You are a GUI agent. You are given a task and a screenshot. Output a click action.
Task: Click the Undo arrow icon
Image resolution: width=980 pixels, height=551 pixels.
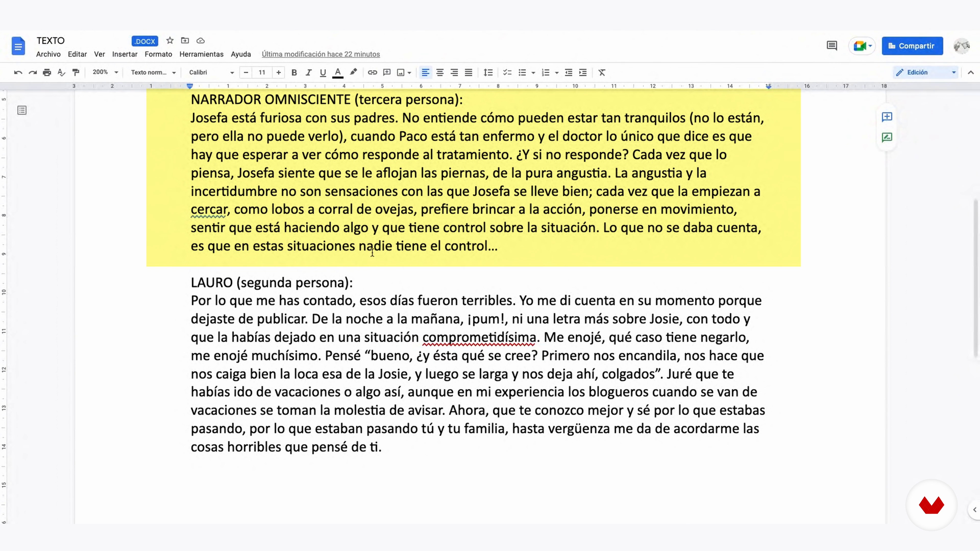18,72
